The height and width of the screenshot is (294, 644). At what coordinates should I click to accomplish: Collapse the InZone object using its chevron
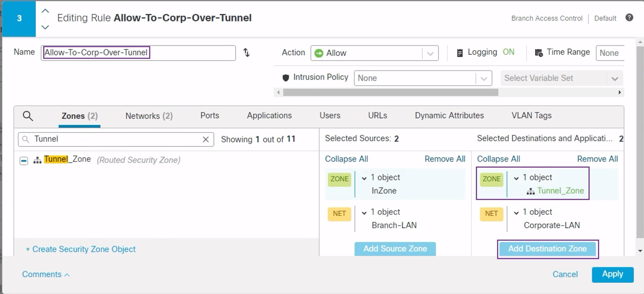pos(364,178)
